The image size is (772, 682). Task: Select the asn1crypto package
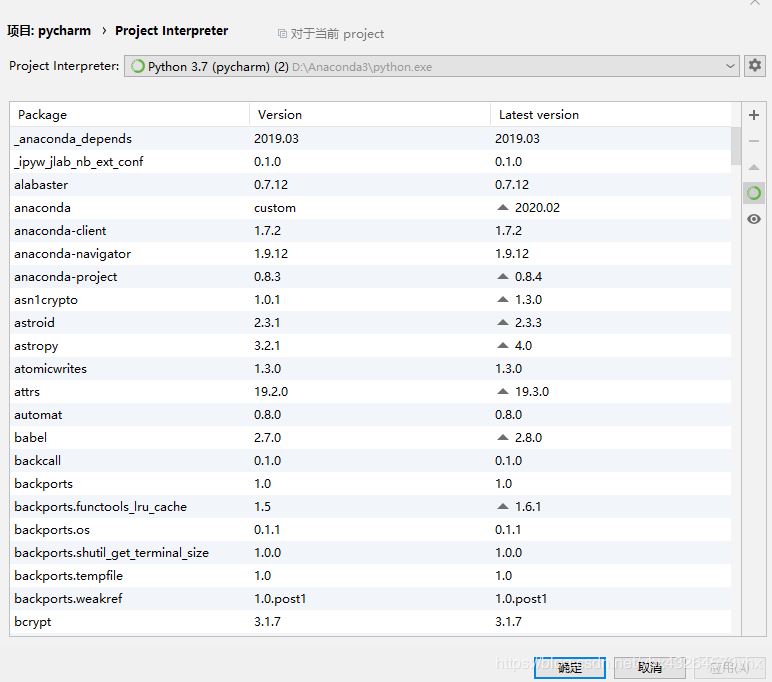pyautogui.click(x=370, y=299)
